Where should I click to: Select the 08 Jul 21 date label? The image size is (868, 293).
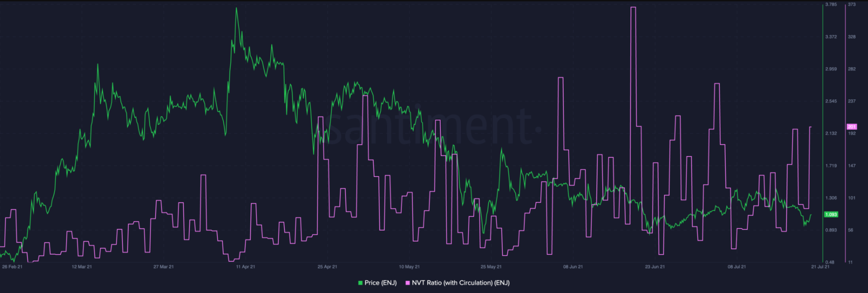[x=736, y=267]
